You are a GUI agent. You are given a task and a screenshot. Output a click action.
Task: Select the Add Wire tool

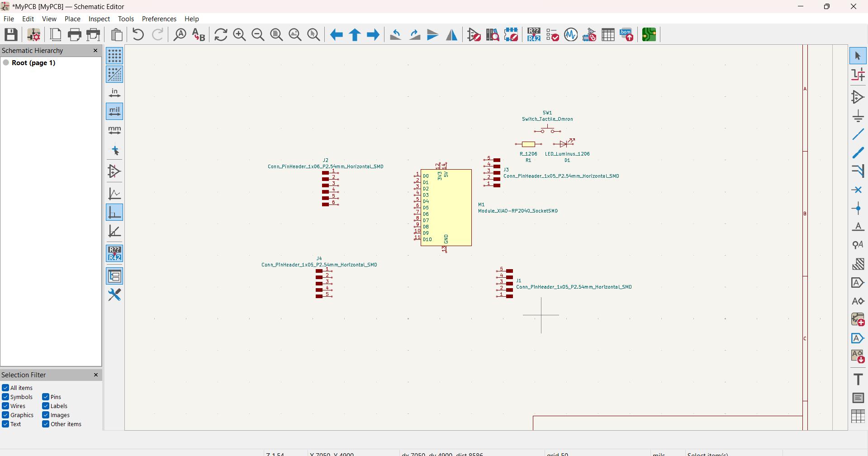click(x=858, y=134)
